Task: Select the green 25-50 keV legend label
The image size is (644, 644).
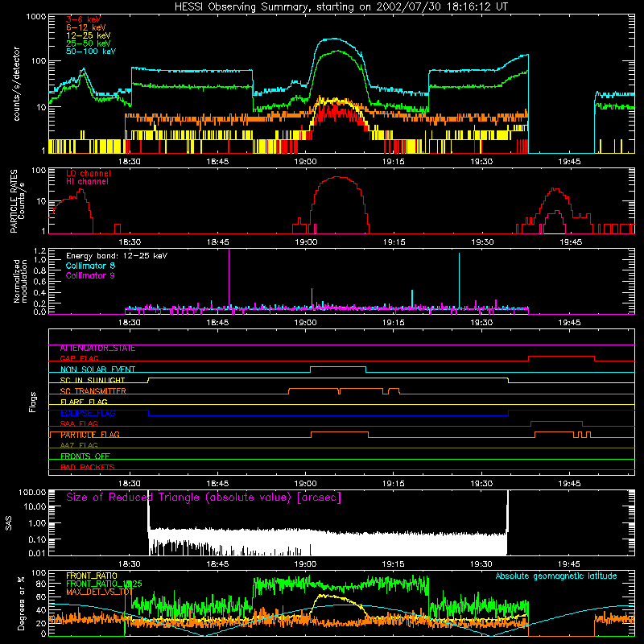Action: [89, 43]
